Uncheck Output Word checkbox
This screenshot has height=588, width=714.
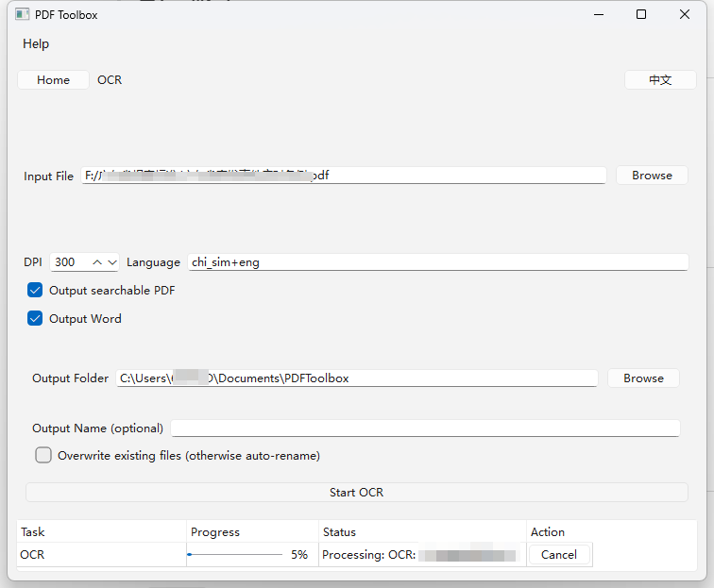click(x=35, y=319)
